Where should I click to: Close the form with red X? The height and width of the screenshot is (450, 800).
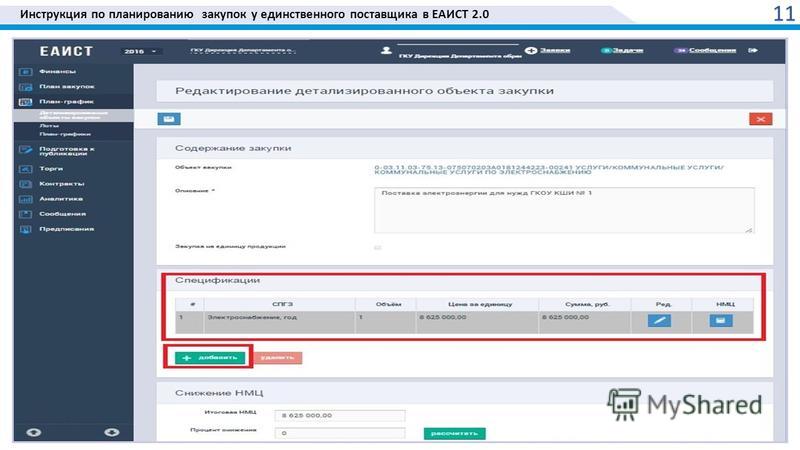tap(760, 119)
